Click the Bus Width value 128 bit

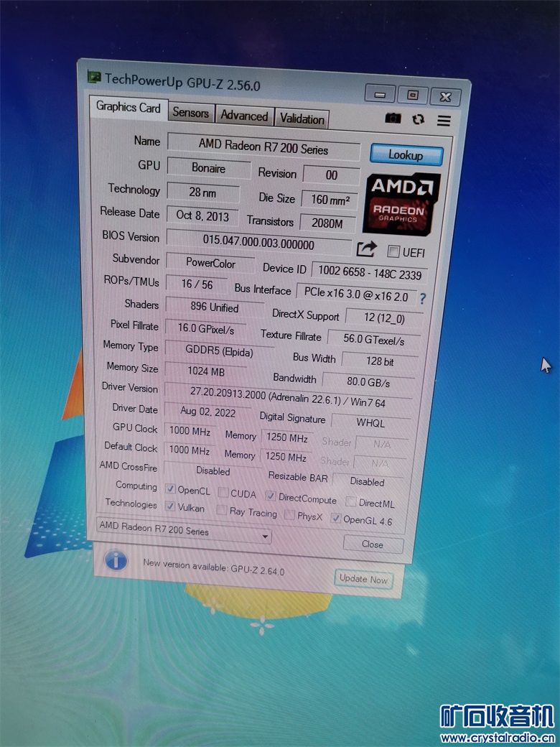point(380,361)
